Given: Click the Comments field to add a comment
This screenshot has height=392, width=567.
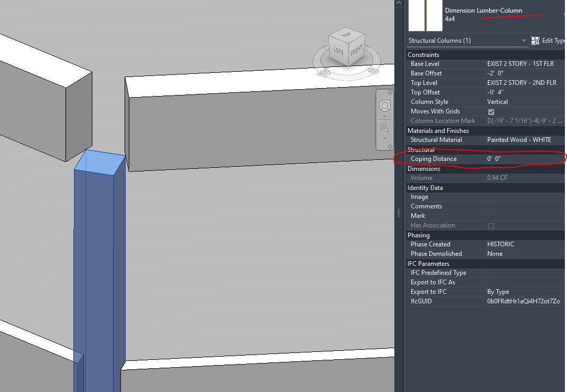Looking at the screenshot, I should [x=523, y=206].
